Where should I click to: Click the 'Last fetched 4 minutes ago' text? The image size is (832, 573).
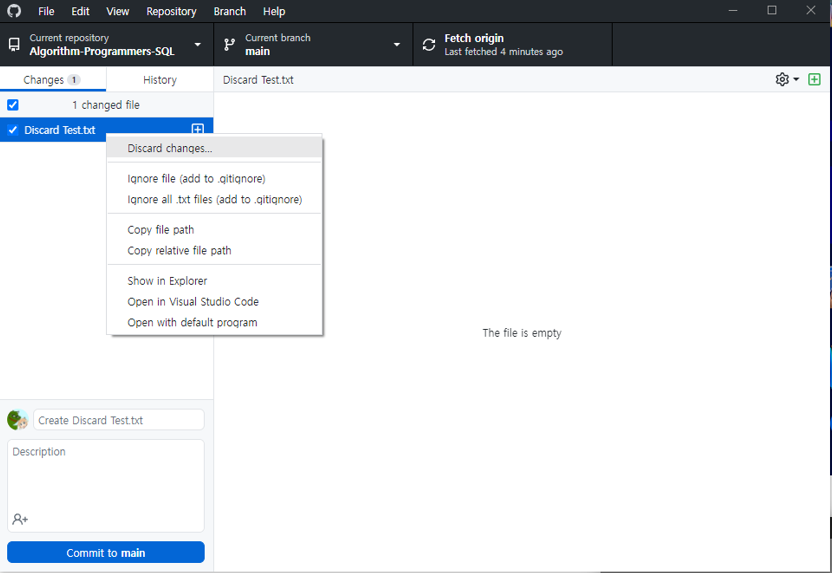(x=504, y=51)
